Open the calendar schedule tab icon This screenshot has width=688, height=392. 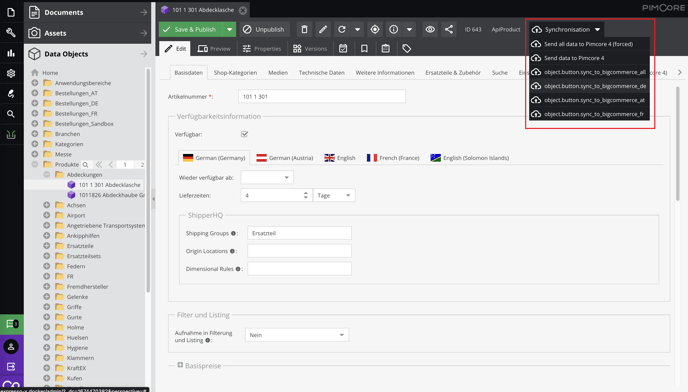click(x=343, y=48)
